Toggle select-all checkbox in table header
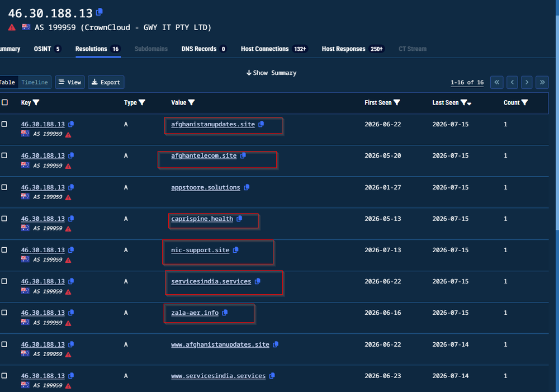The height and width of the screenshot is (392, 559). point(4,103)
